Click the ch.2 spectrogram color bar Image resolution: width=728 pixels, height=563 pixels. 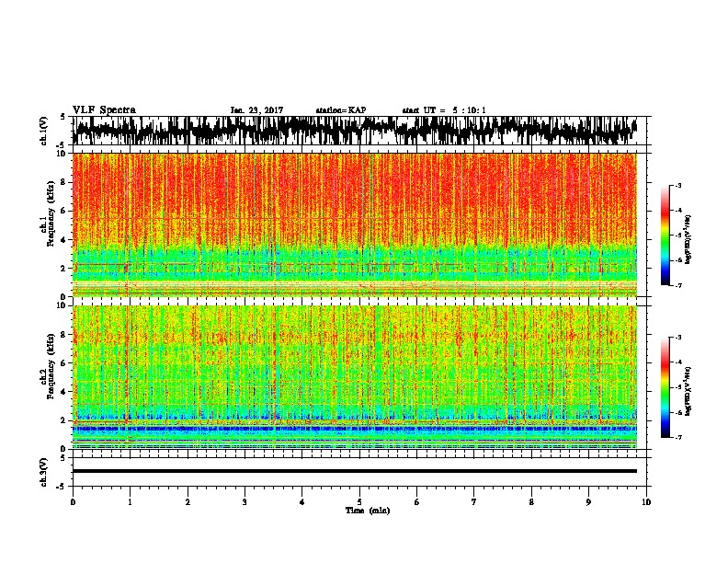click(665, 387)
